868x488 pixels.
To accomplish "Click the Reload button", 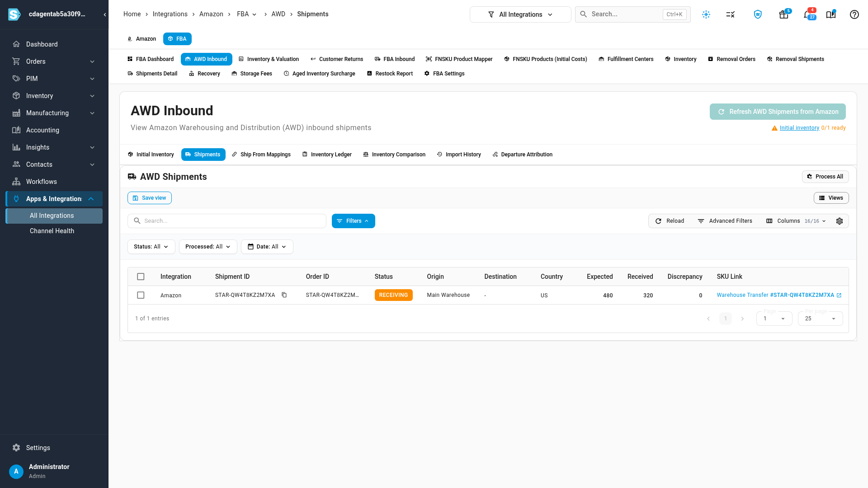I will 670,221.
